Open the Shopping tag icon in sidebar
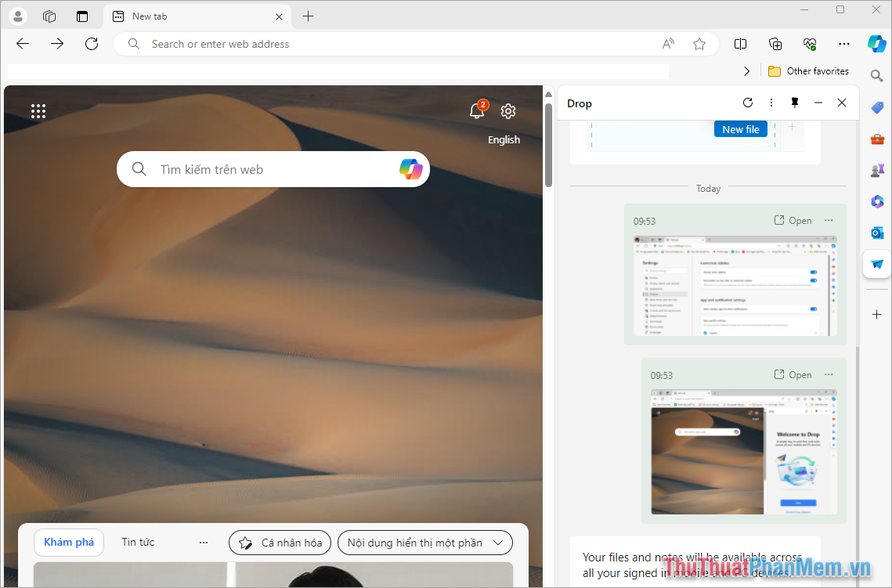This screenshot has width=892, height=588. [876, 107]
